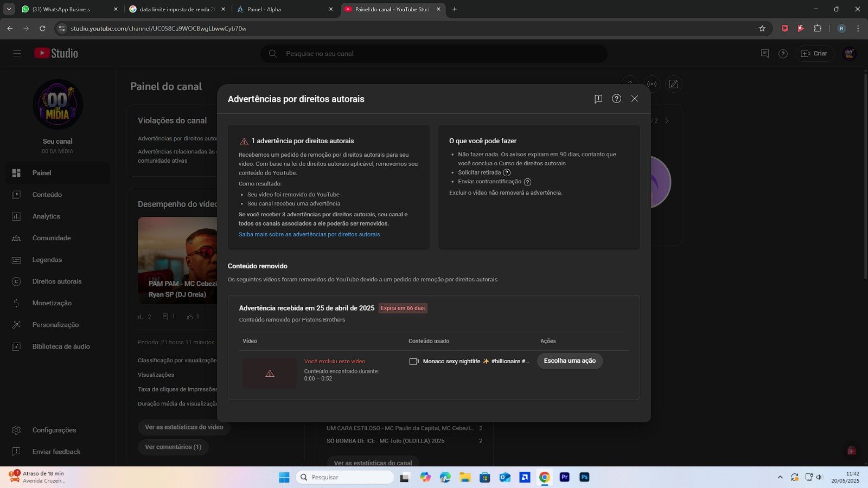Open the comments/messages icon in top bar
Screen dimensions: 868x488
pos(765,53)
